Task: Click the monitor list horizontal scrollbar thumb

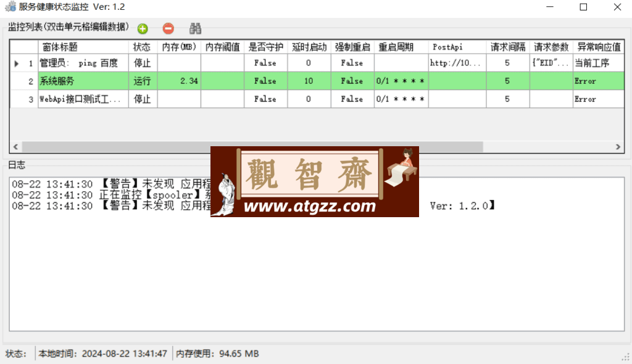Action: [252, 147]
